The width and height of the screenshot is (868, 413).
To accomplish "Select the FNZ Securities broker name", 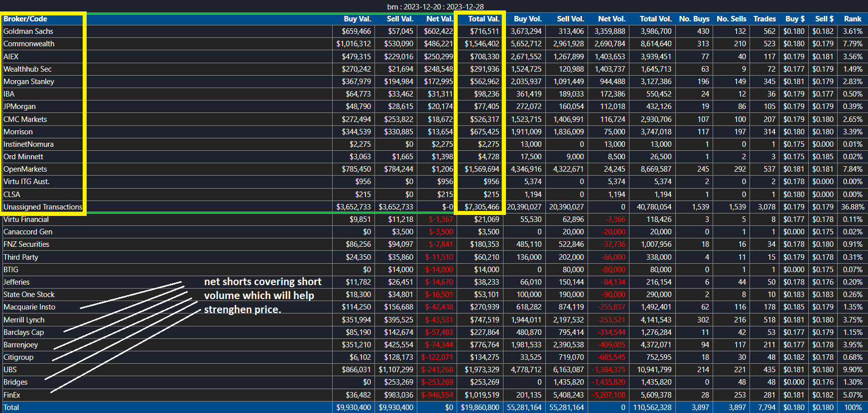I will (26, 244).
